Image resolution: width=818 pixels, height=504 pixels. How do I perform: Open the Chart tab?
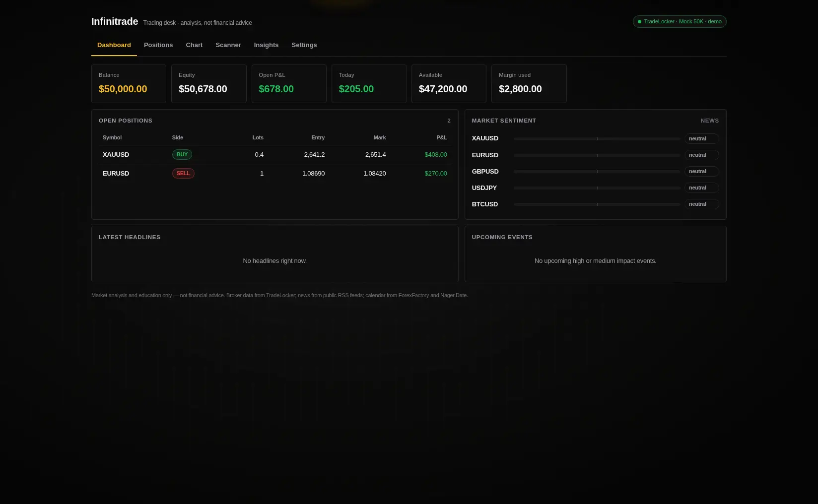(194, 45)
